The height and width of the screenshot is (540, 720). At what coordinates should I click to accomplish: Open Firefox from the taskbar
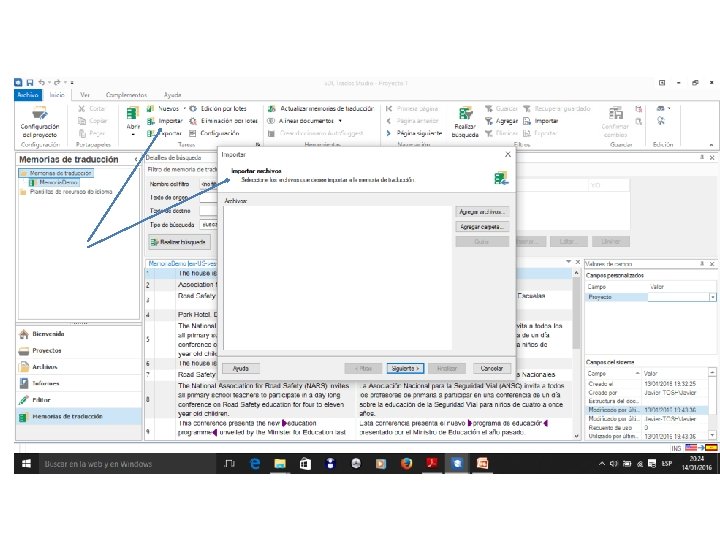click(406, 464)
